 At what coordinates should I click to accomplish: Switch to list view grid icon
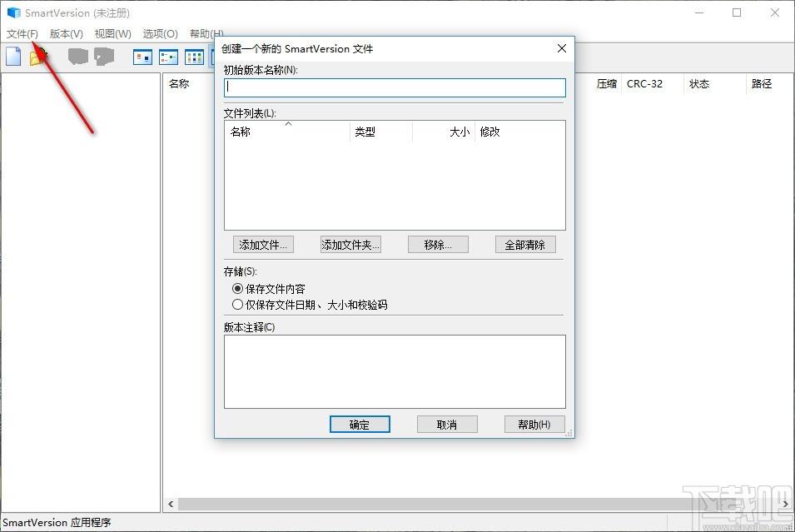pos(194,57)
